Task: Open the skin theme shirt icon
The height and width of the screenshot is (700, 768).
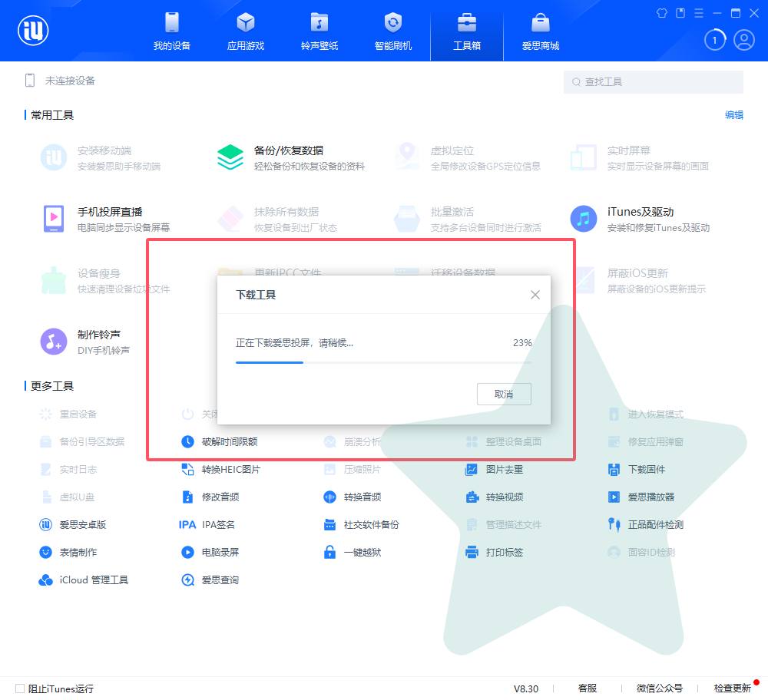Action: coord(662,13)
